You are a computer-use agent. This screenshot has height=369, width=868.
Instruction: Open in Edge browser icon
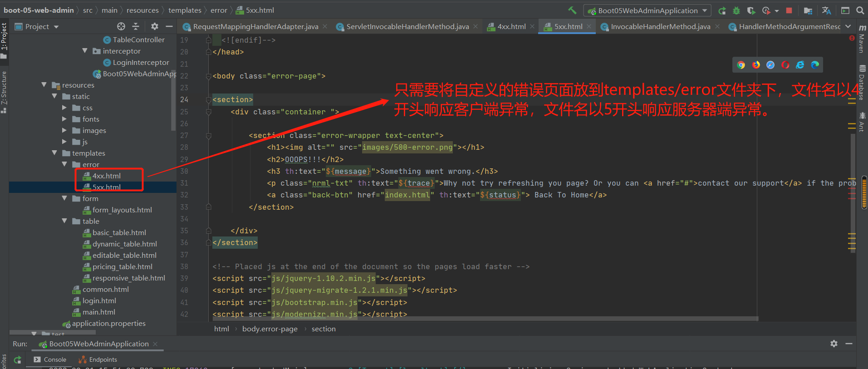point(815,65)
